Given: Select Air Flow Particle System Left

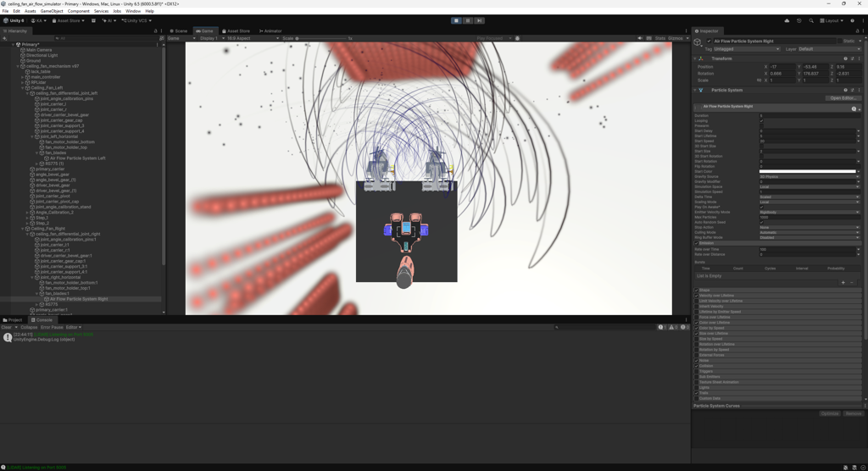Looking at the screenshot, I should 77,158.
